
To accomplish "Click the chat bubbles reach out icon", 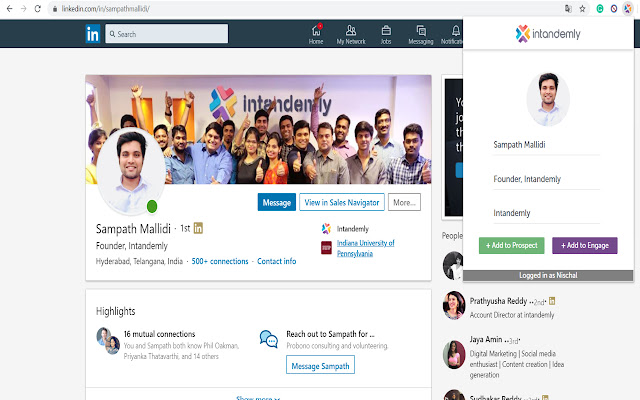I will [x=269, y=339].
